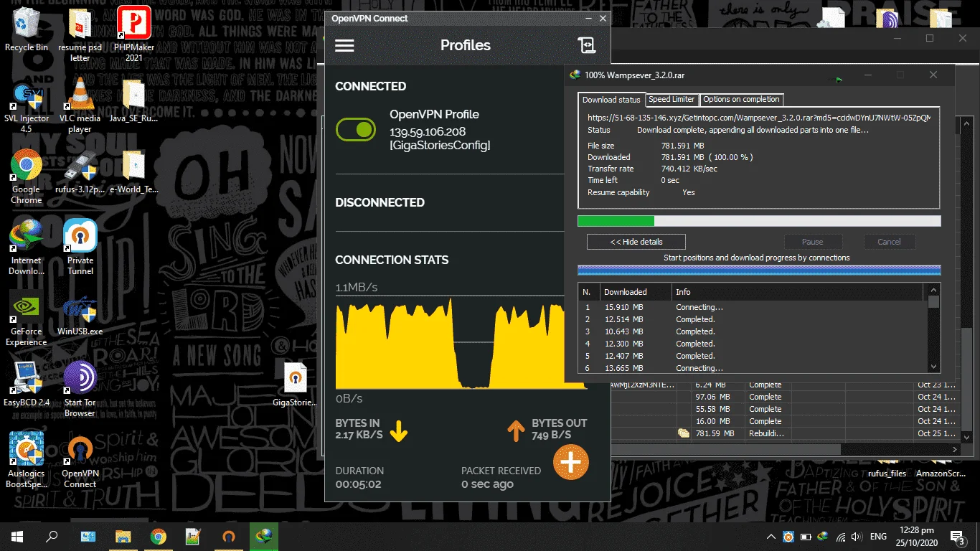Open the OpenVPN hamburger menu
This screenshot has height=551, width=980.
pyautogui.click(x=344, y=45)
